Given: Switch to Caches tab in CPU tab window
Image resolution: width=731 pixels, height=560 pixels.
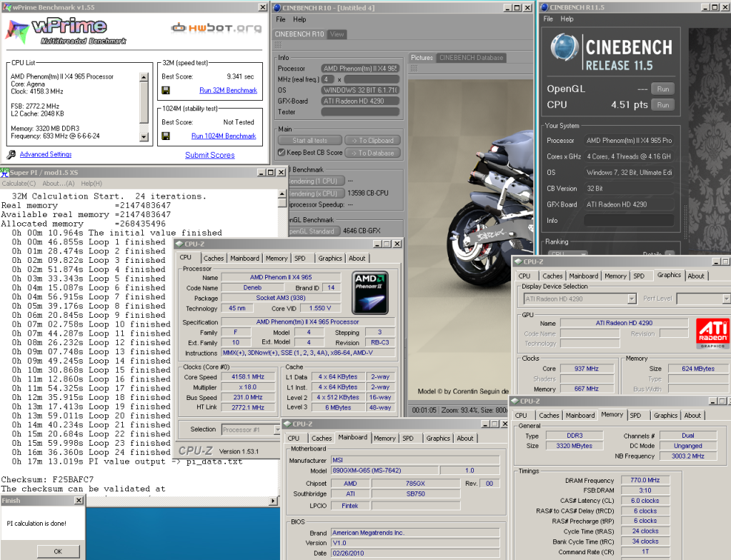Looking at the screenshot, I should 213,258.
